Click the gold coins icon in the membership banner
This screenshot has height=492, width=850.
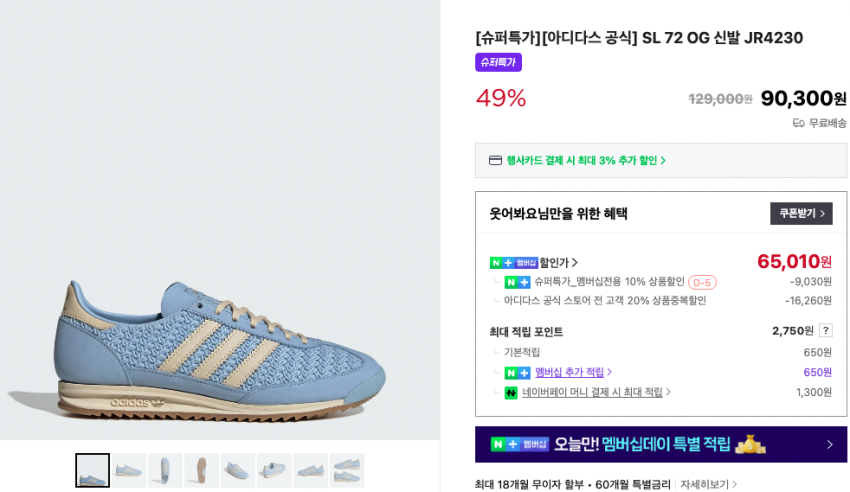click(750, 444)
